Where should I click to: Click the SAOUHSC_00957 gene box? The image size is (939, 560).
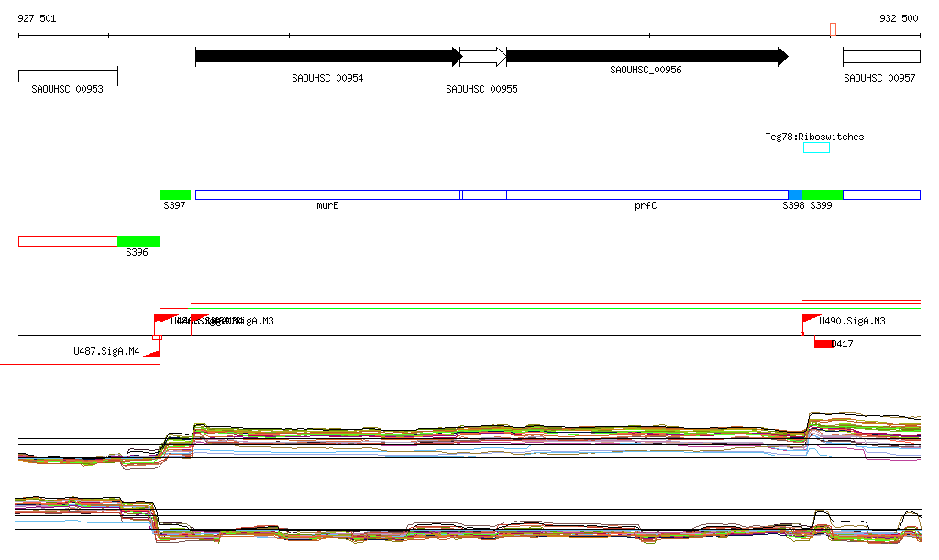[880, 57]
